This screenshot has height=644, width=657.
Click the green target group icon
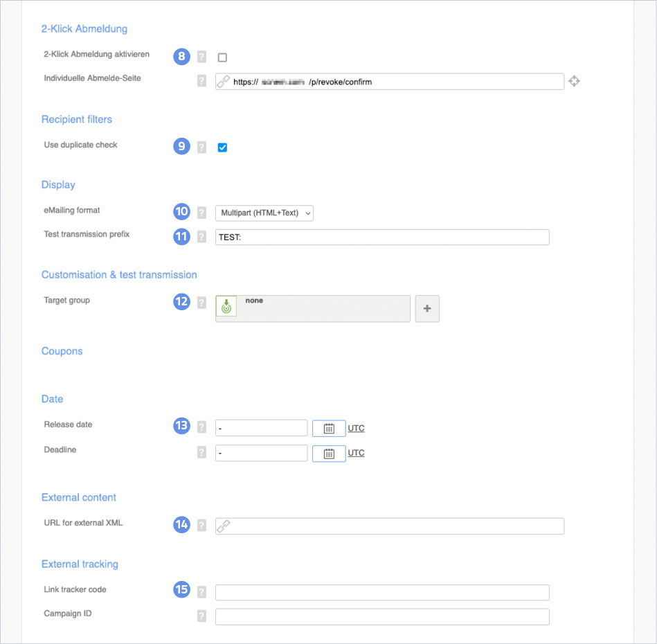click(226, 306)
